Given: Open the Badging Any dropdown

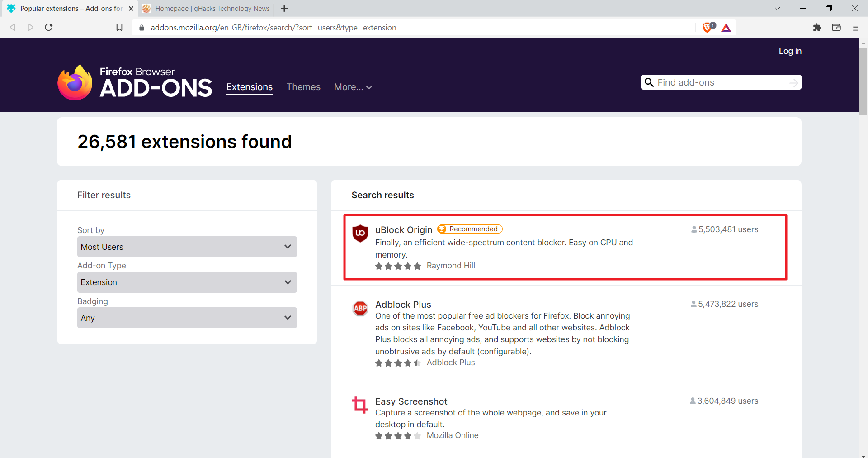Looking at the screenshot, I should (187, 318).
